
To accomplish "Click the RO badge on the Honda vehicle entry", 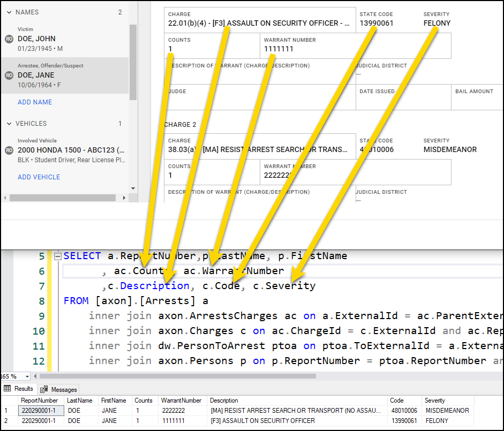I will click(x=9, y=150).
